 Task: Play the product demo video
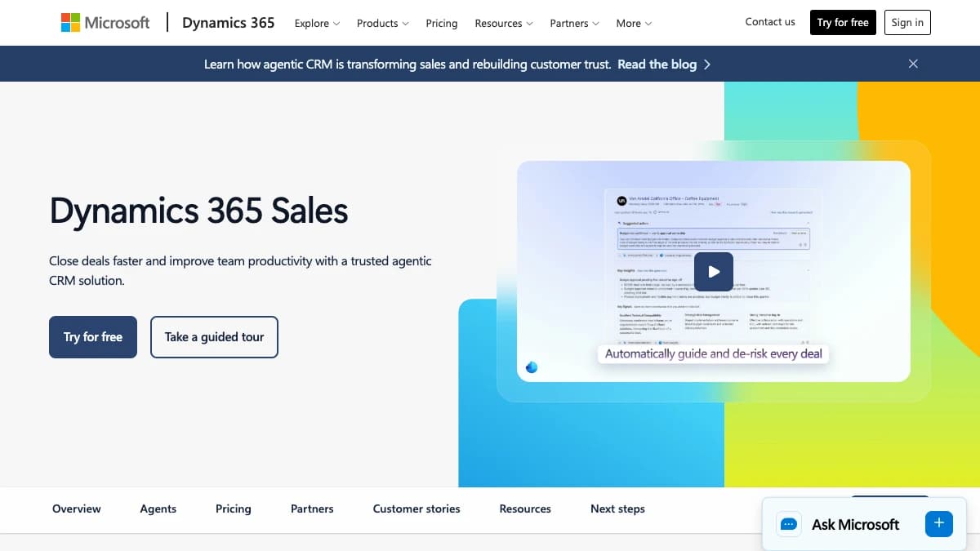coord(714,272)
